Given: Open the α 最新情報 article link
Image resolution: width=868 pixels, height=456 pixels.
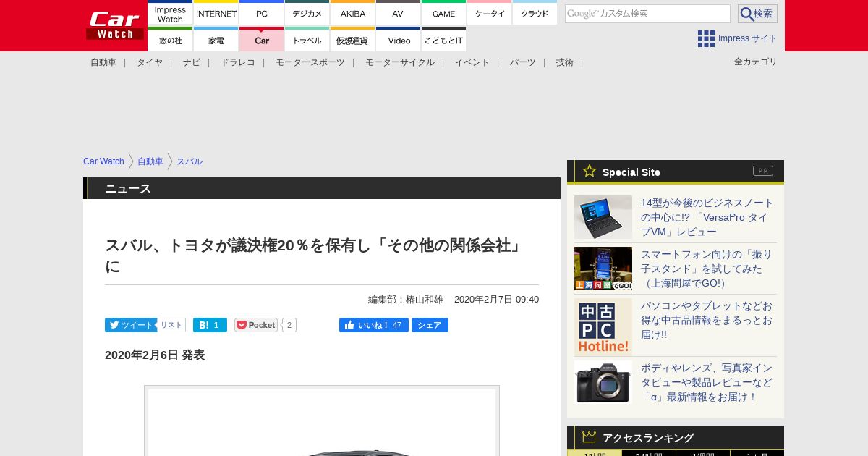Looking at the screenshot, I should coord(707,382).
